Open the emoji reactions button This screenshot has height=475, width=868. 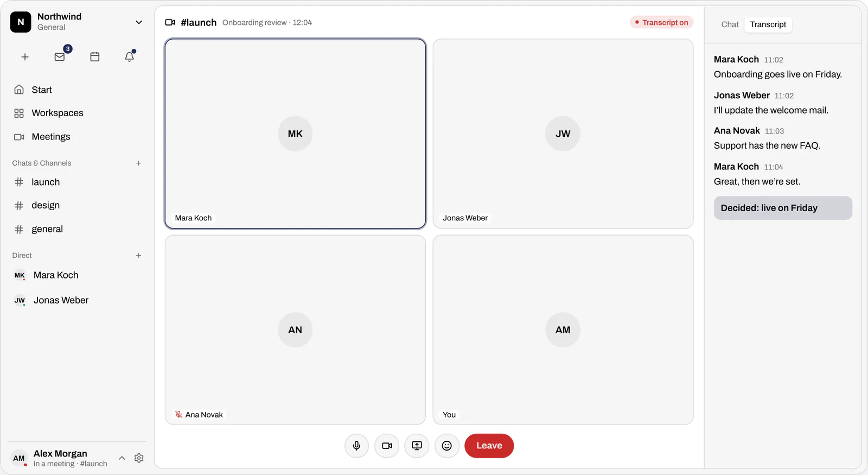(447, 446)
